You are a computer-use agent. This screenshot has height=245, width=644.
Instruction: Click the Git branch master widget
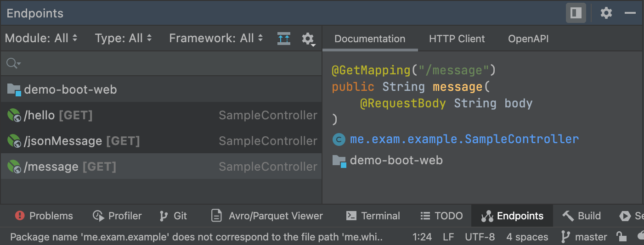pyautogui.click(x=584, y=237)
